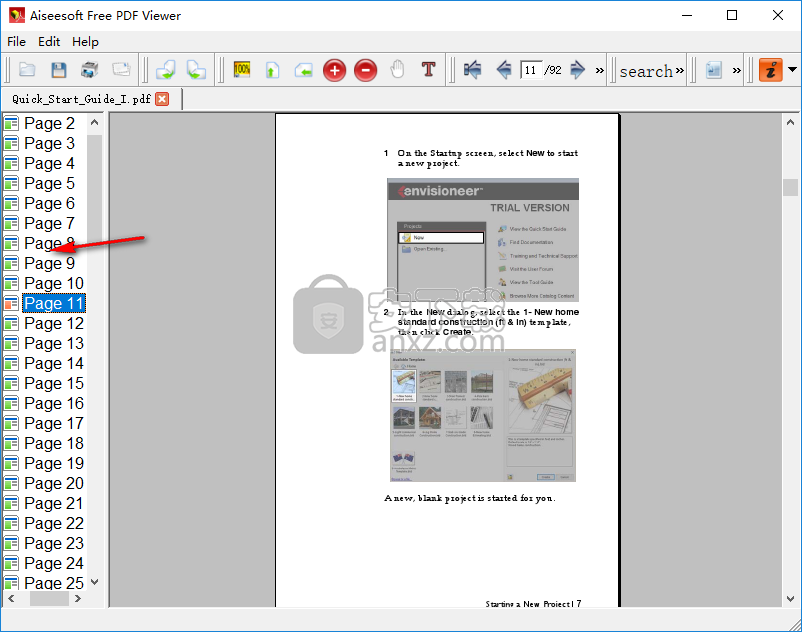Select the Quick_Start_Guide_I.pdf tab

click(x=81, y=99)
